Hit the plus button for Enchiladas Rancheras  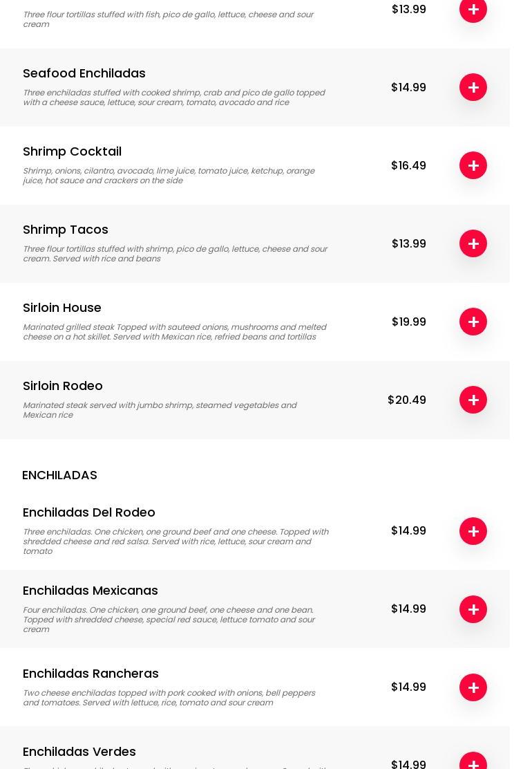click(x=473, y=687)
